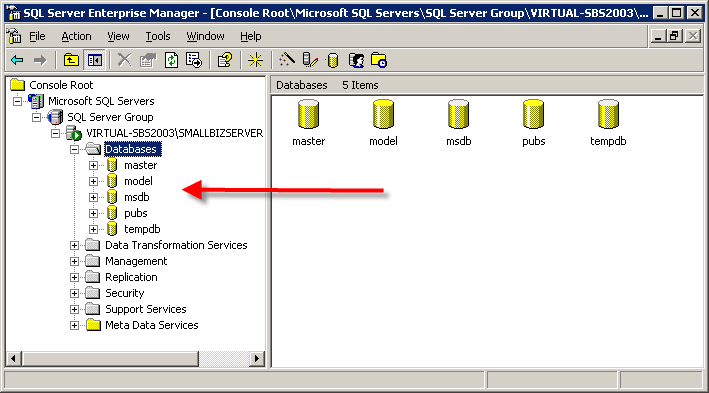Expand the model database tree node
The height and width of the screenshot is (393, 709).
point(93,181)
